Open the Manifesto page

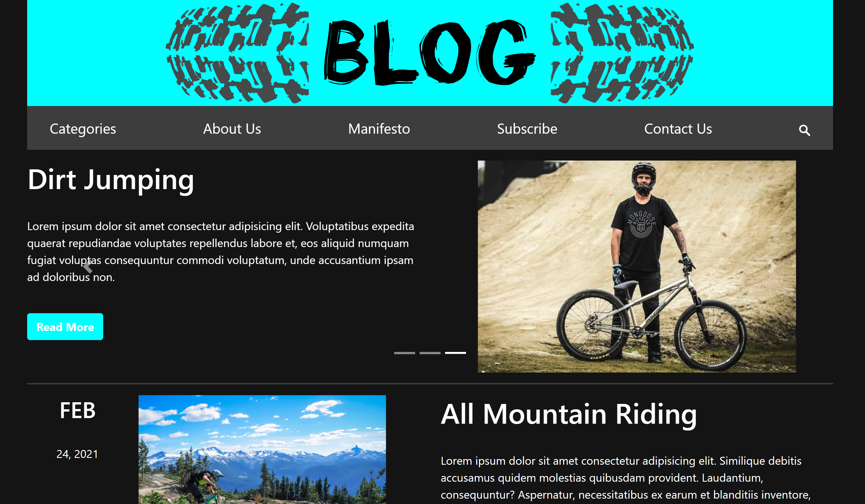(x=379, y=129)
